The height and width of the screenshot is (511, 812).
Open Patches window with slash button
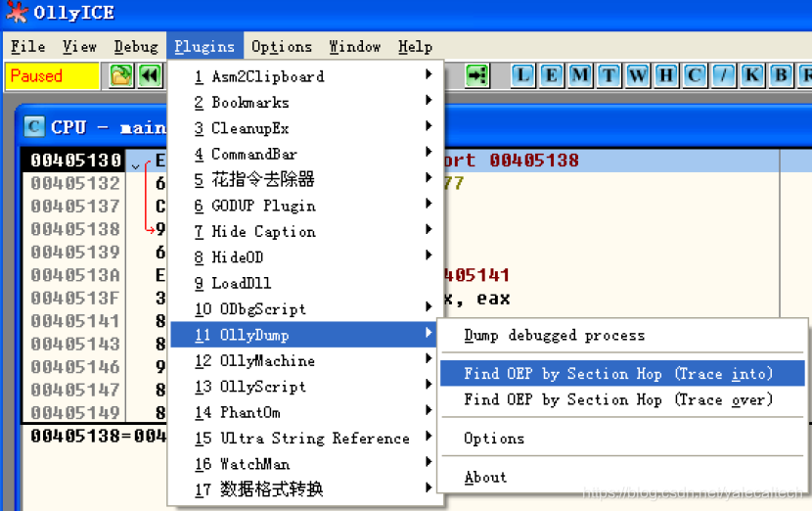point(723,76)
